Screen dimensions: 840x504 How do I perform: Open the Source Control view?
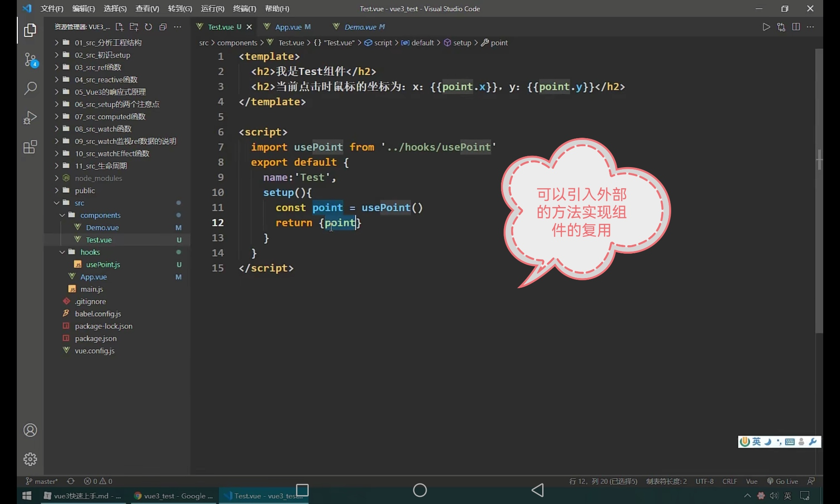point(30,59)
